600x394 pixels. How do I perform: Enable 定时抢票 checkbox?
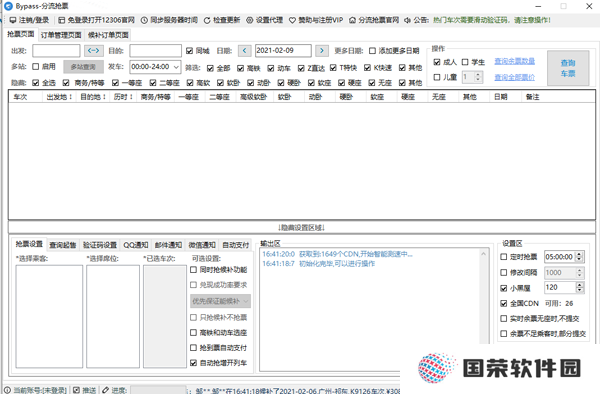[x=504, y=257]
